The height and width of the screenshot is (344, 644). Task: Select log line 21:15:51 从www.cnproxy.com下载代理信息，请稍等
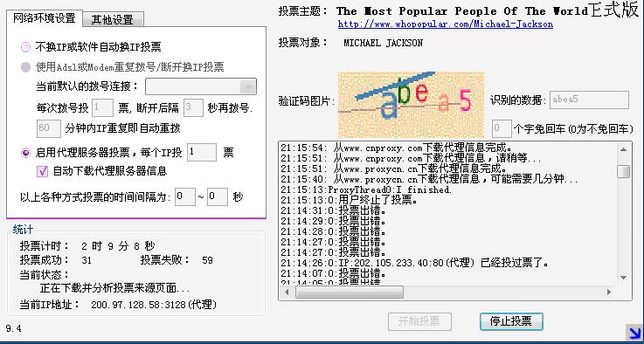[x=411, y=158]
